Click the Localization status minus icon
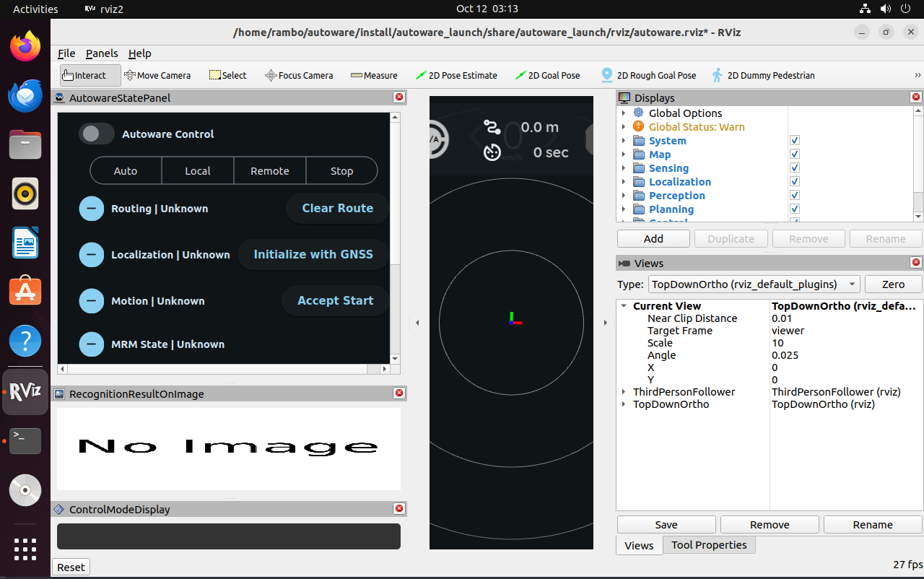 pos(91,255)
